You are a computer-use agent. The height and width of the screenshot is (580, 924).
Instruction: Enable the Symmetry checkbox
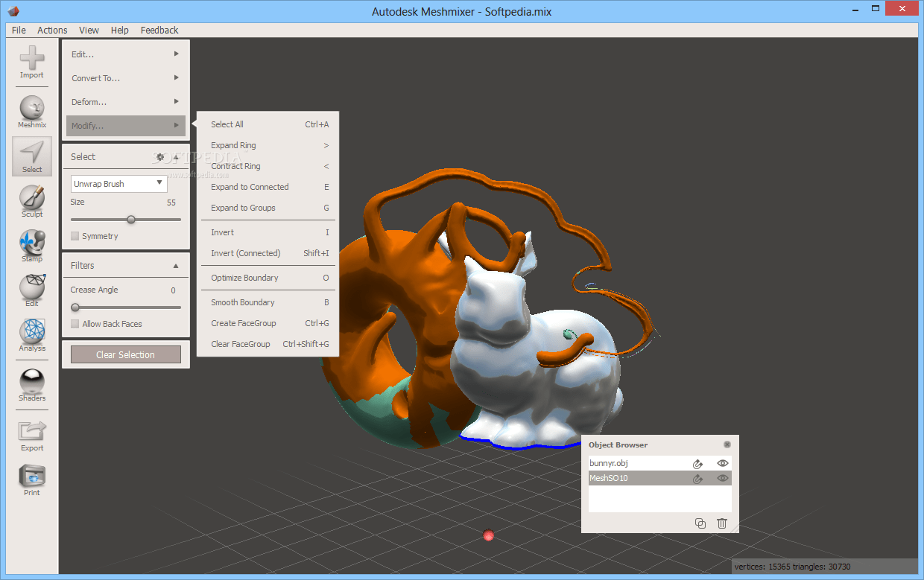[75, 236]
